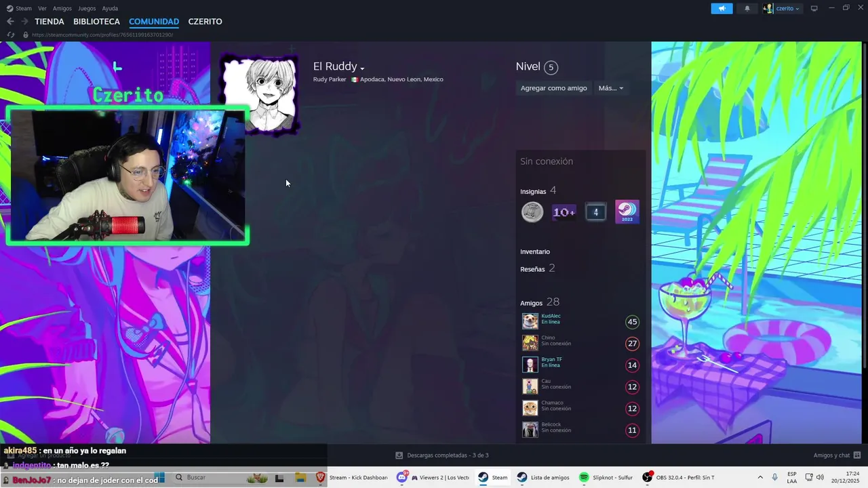The width and height of the screenshot is (868, 488).
Task: Go to the BIBLIOTECA tab
Action: [97, 22]
